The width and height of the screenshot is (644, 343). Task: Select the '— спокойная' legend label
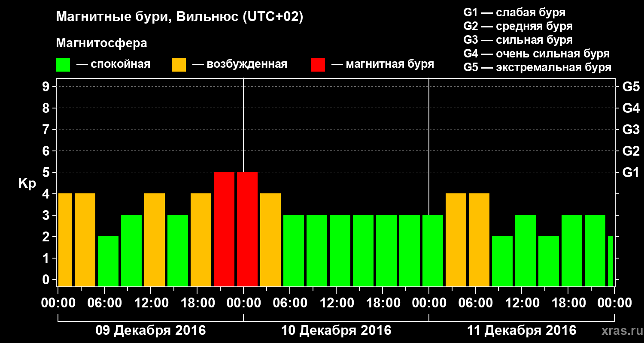click(x=113, y=65)
